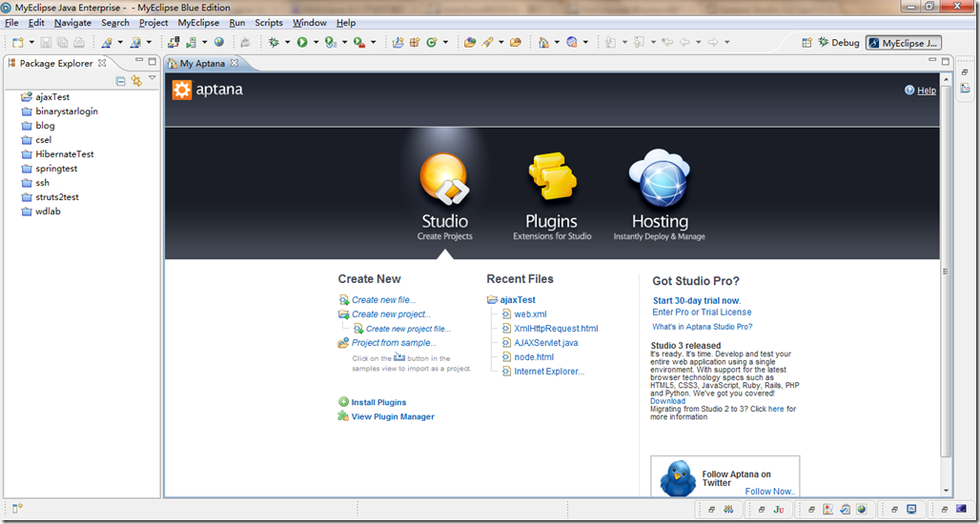Click the sliders fast view icon in status bar
980x524 pixels.
(728, 510)
